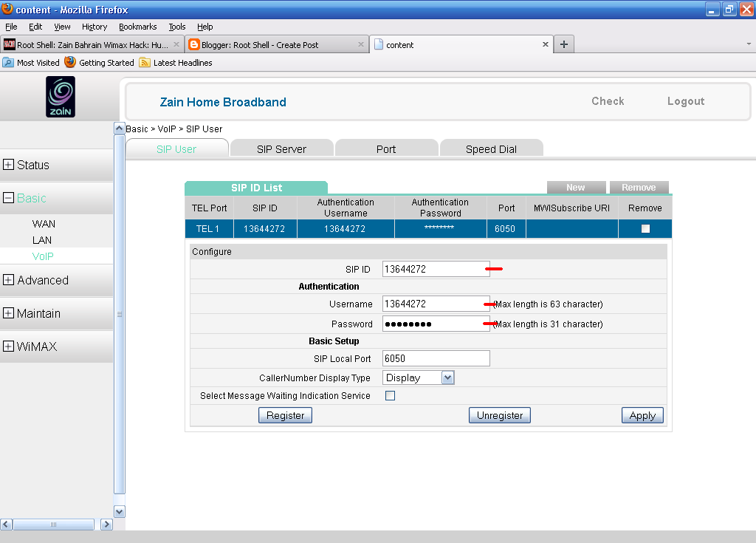Open the WAN page in the sidebar
The image size is (756, 543).
(44, 224)
